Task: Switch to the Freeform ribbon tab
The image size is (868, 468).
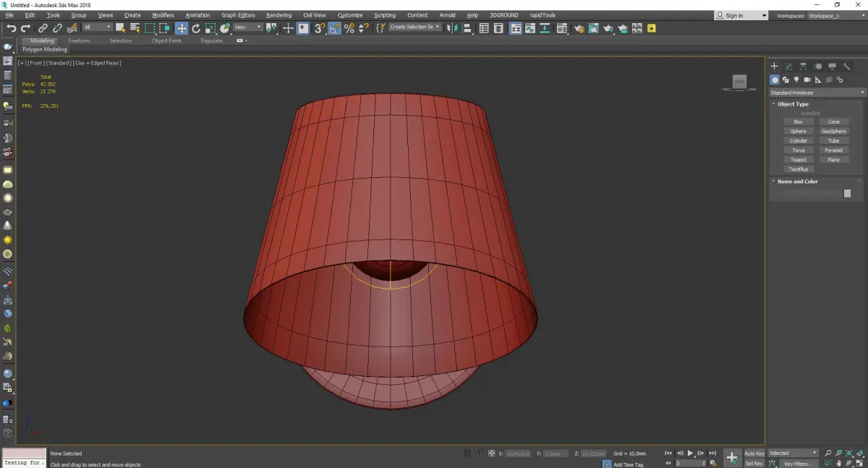Action: point(79,41)
